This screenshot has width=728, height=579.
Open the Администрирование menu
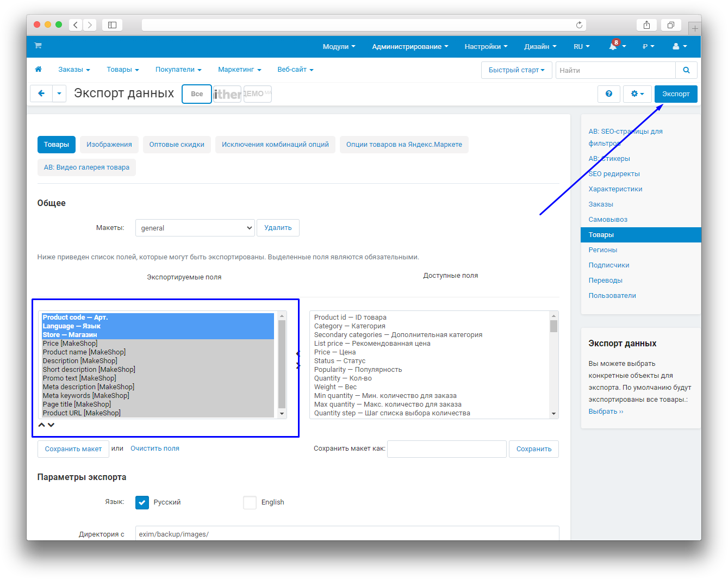click(x=409, y=47)
